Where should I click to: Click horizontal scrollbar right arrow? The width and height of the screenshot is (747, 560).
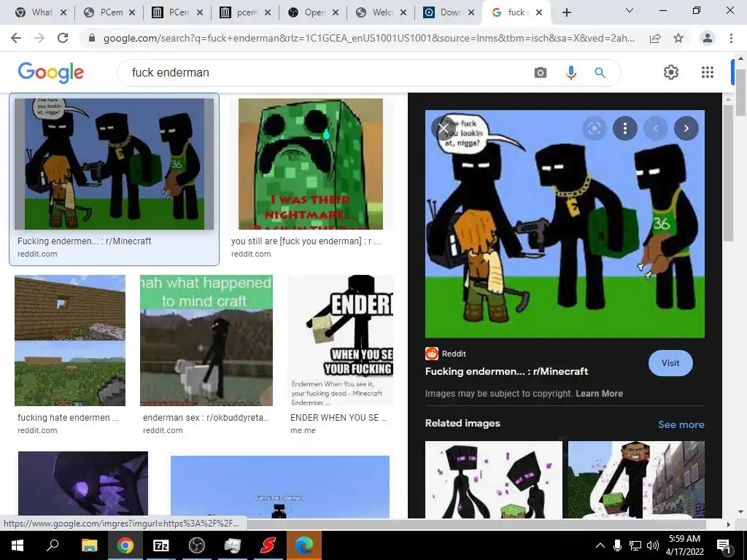(728, 524)
